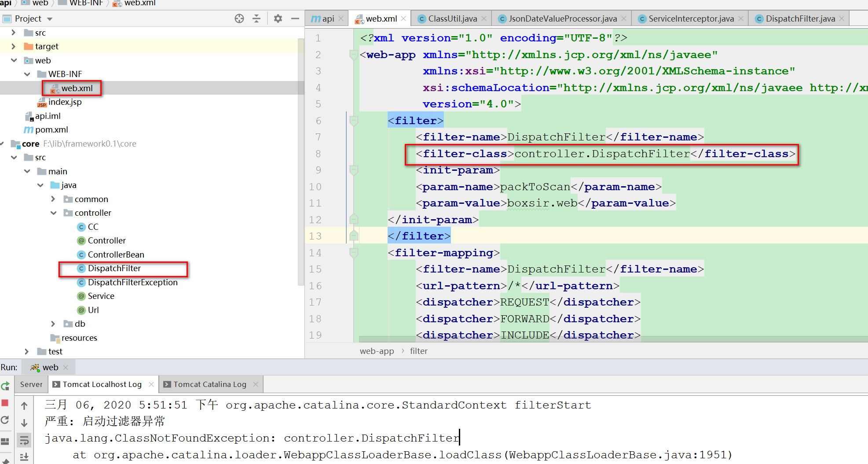
Task: Select the Service annotation
Action: [x=96, y=296]
